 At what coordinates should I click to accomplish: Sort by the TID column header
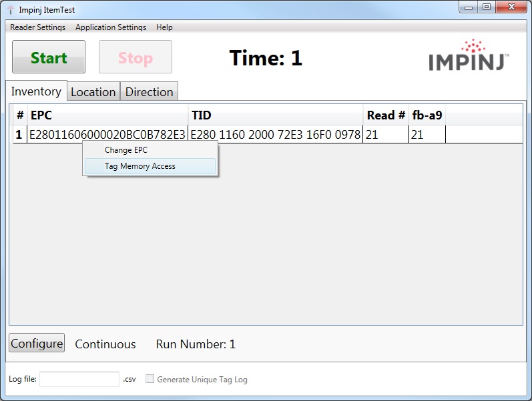point(275,115)
